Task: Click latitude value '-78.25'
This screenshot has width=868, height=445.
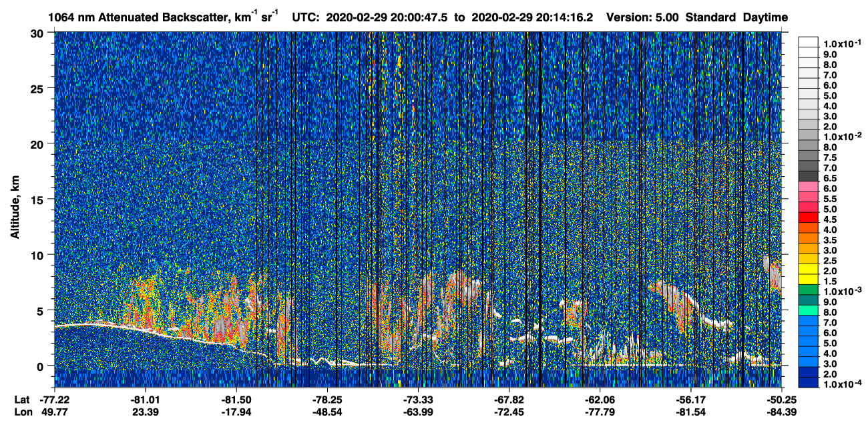Action: (x=327, y=399)
